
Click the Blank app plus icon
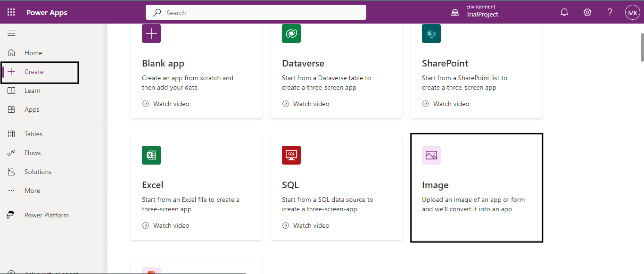click(x=151, y=33)
